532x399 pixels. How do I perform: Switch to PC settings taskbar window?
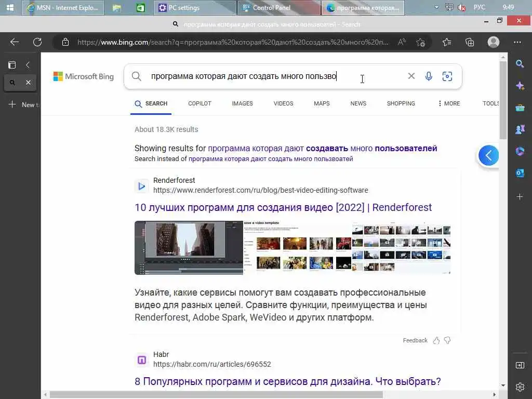pyautogui.click(x=195, y=7)
